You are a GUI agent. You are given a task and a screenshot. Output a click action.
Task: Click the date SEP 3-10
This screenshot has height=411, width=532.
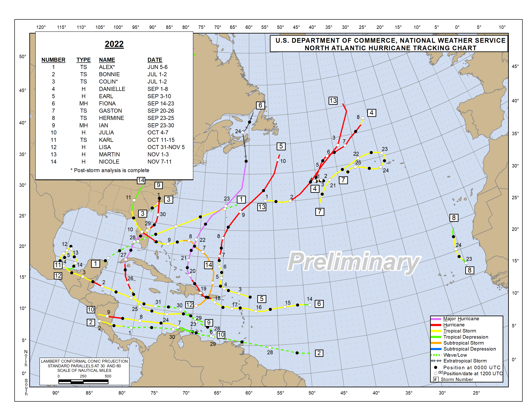(159, 96)
